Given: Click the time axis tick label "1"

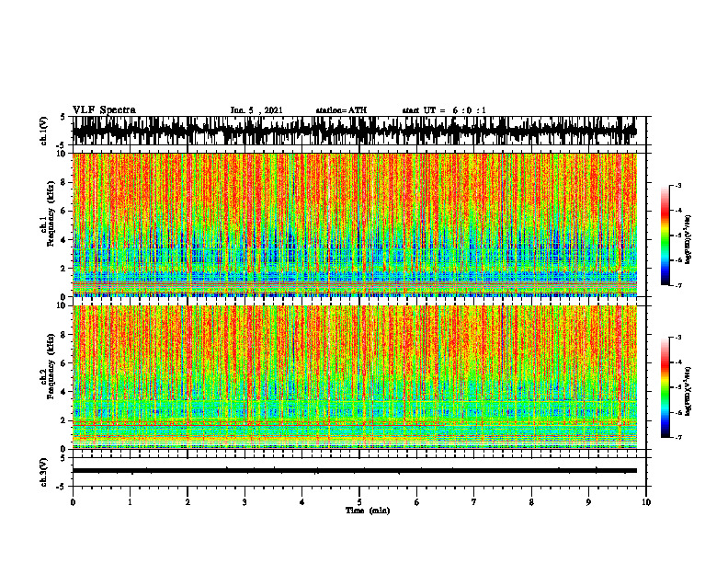Looking at the screenshot, I should click(130, 501).
